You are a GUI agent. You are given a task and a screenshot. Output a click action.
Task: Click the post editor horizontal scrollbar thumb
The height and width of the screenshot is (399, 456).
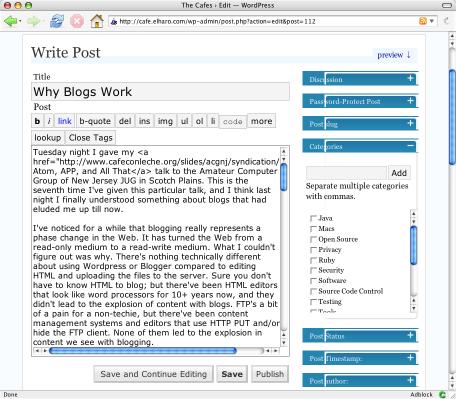(143, 351)
